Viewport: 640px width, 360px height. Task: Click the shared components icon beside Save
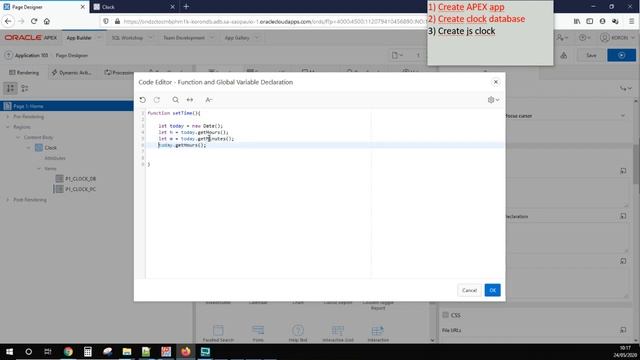(x=564, y=55)
